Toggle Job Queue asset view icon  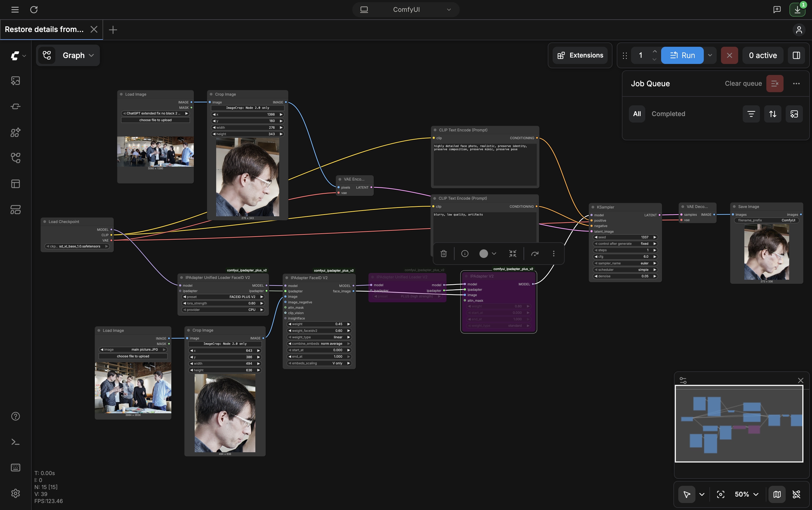point(794,114)
